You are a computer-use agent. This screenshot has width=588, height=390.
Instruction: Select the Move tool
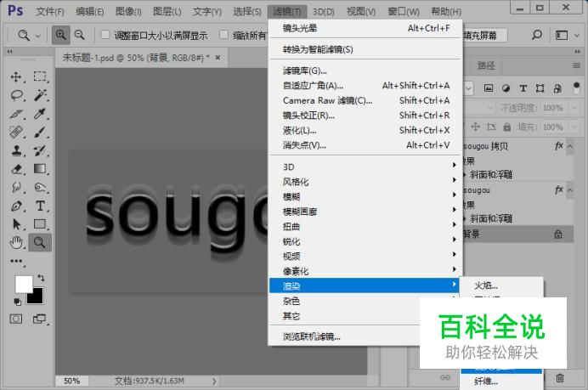(x=16, y=76)
